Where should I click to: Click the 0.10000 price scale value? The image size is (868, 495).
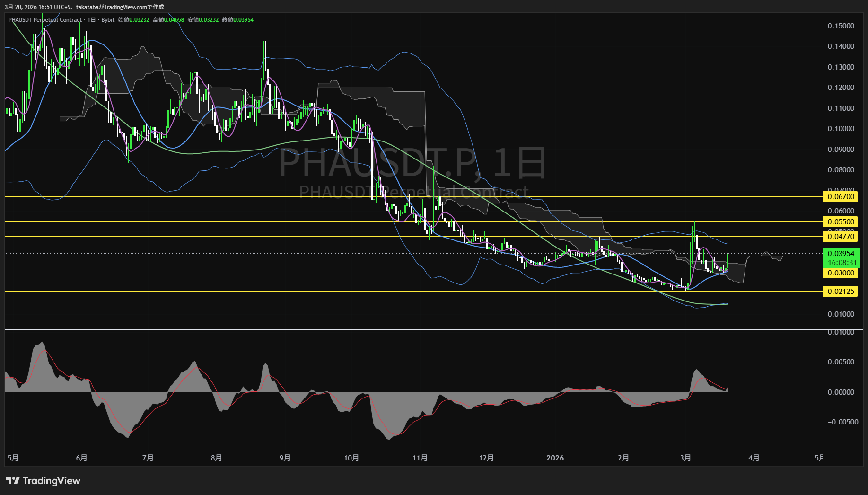click(x=841, y=129)
